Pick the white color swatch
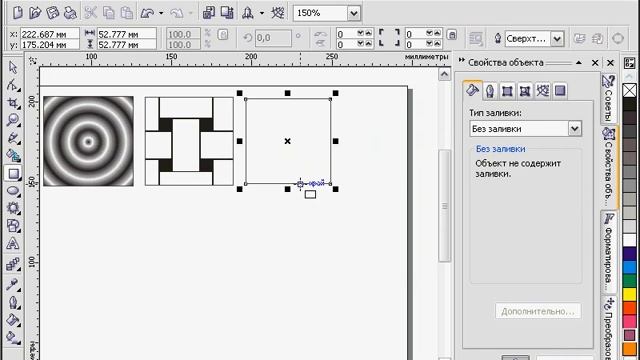Screen dimensions: 640x360 point(630,240)
